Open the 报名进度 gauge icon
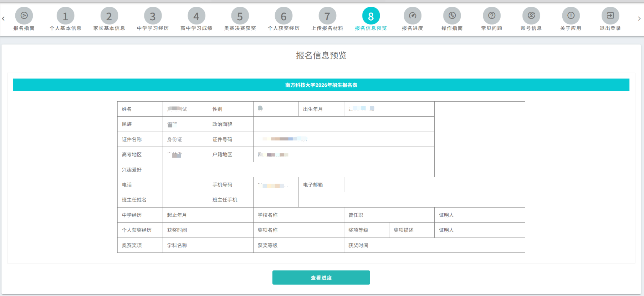This screenshot has width=644, height=296. tap(412, 16)
